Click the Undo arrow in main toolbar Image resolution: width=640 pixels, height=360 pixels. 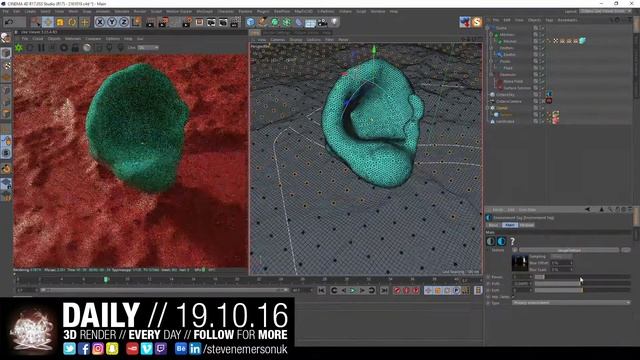tap(9, 22)
